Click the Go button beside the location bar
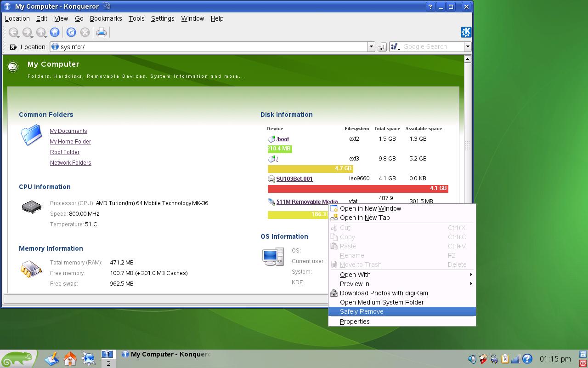 click(x=382, y=47)
